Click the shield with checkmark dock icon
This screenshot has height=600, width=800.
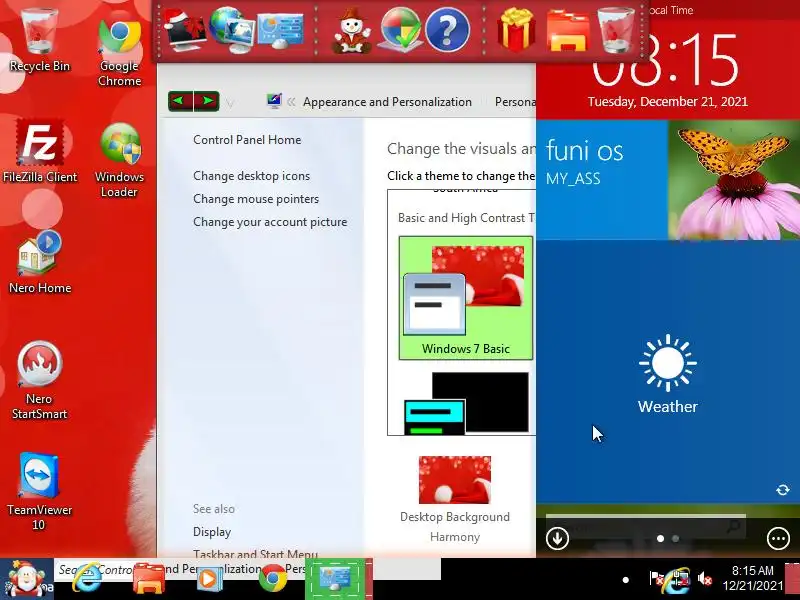pyautogui.click(x=401, y=30)
